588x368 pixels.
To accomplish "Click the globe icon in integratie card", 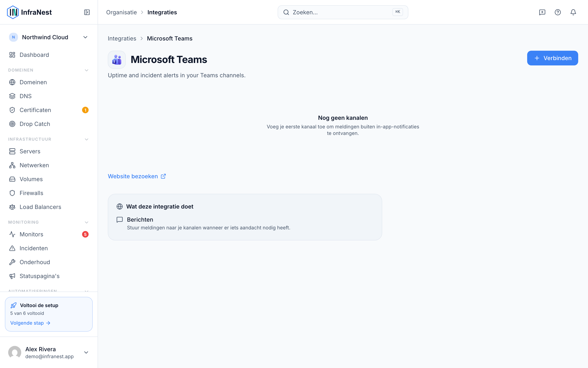I will (x=120, y=206).
